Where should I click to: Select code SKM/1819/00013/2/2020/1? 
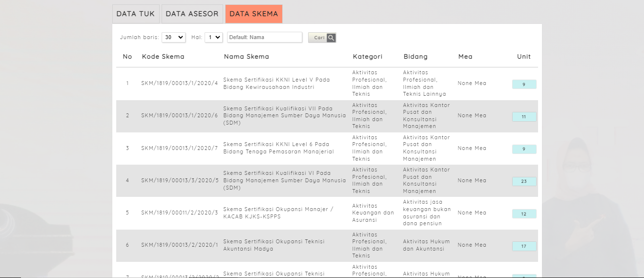(180, 245)
